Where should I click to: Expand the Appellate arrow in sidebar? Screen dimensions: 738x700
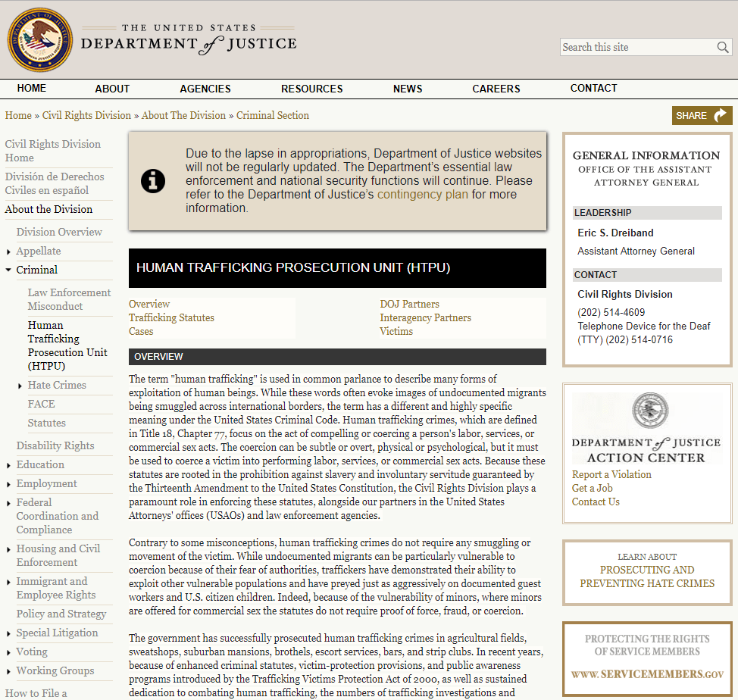click(x=8, y=252)
